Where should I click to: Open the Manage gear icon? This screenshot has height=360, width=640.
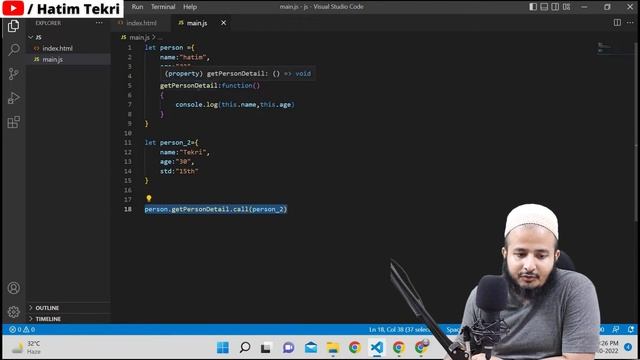click(x=13, y=312)
